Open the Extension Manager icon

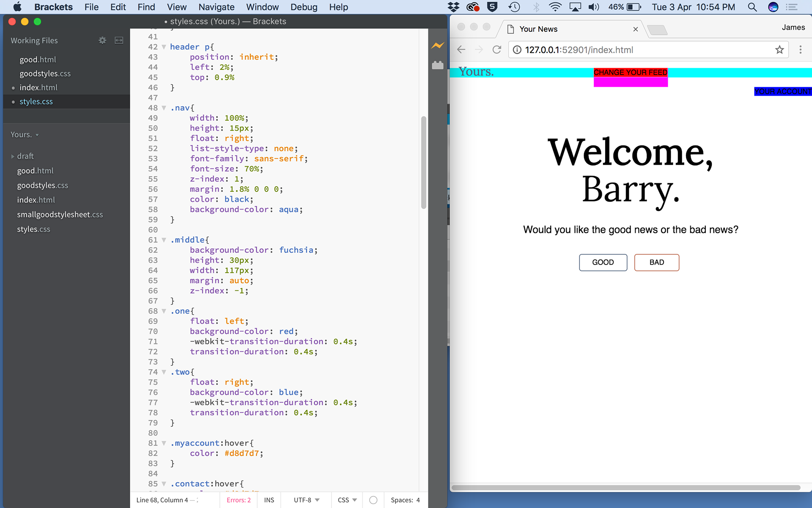click(x=438, y=65)
